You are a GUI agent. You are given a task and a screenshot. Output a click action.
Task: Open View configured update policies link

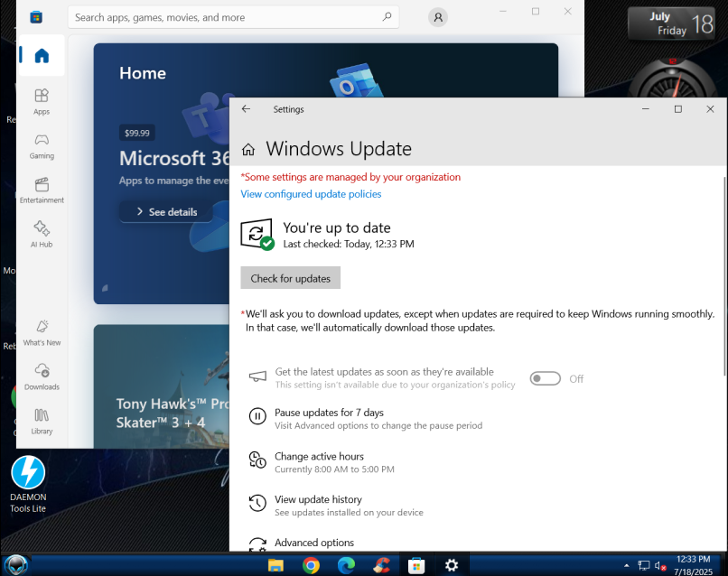point(311,194)
